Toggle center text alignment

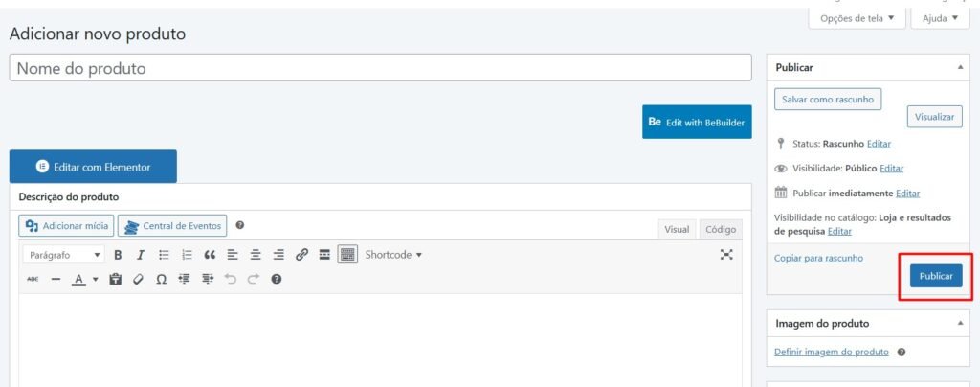(256, 255)
